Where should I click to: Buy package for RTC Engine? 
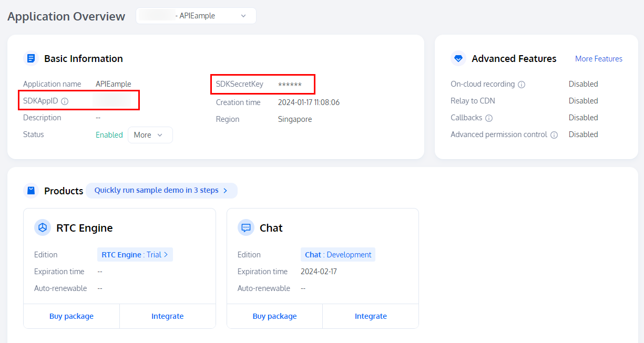(x=71, y=316)
